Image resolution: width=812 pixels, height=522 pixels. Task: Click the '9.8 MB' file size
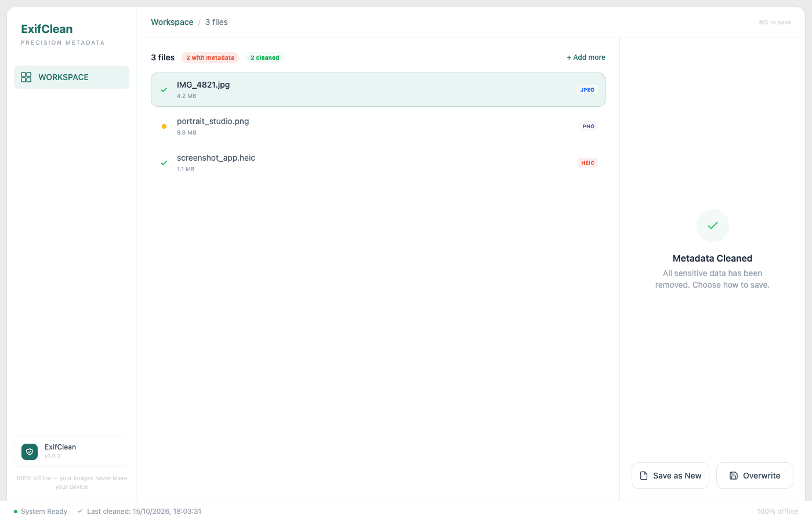pyautogui.click(x=187, y=133)
